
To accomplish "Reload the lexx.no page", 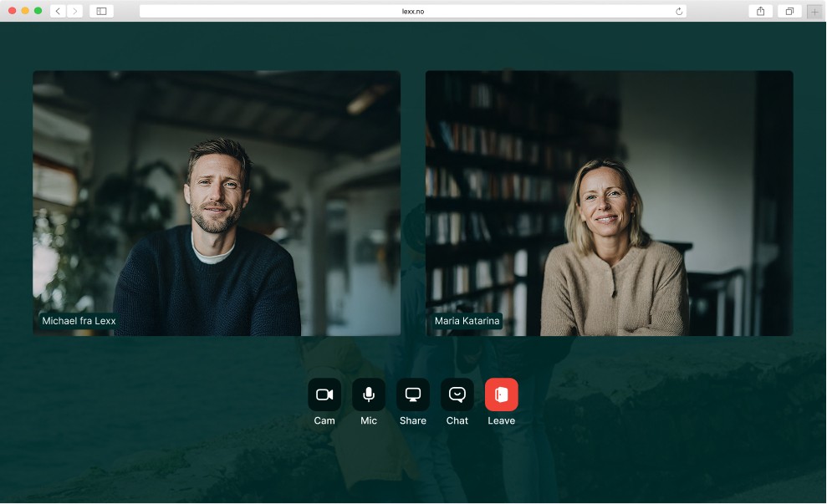I will [677, 11].
